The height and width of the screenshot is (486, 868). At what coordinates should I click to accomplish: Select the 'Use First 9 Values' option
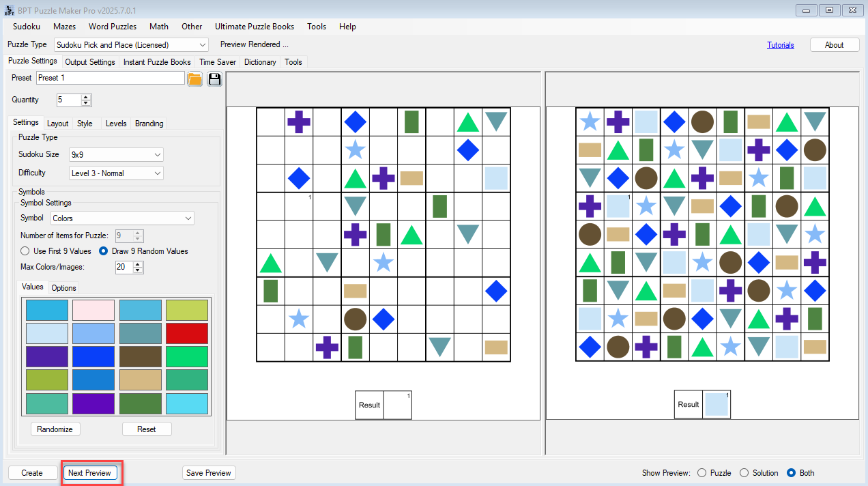(25, 251)
